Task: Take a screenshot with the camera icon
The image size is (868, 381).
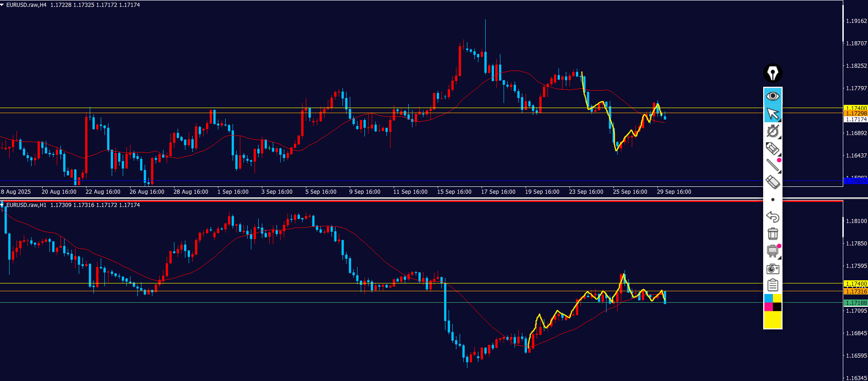Action: pyautogui.click(x=773, y=268)
